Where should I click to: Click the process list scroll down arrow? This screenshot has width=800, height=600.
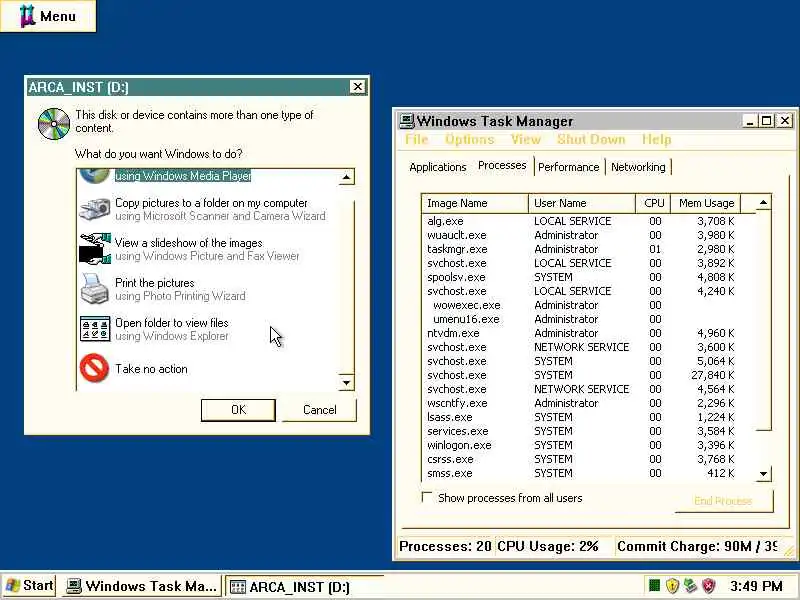coord(763,473)
